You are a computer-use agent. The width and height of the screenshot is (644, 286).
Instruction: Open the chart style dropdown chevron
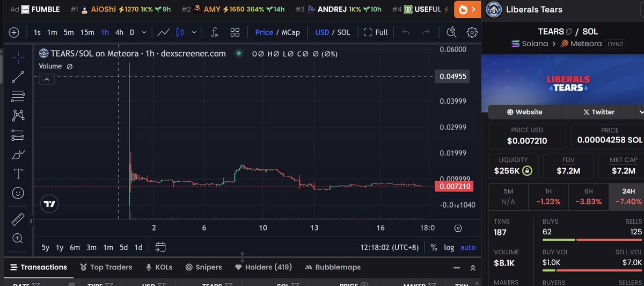click(x=194, y=32)
